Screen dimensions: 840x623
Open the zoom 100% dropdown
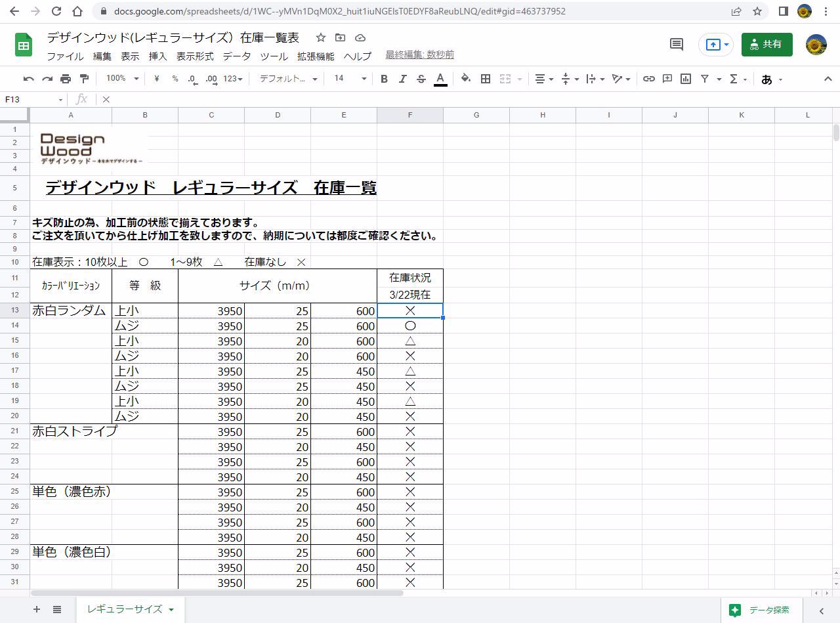click(122, 79)
